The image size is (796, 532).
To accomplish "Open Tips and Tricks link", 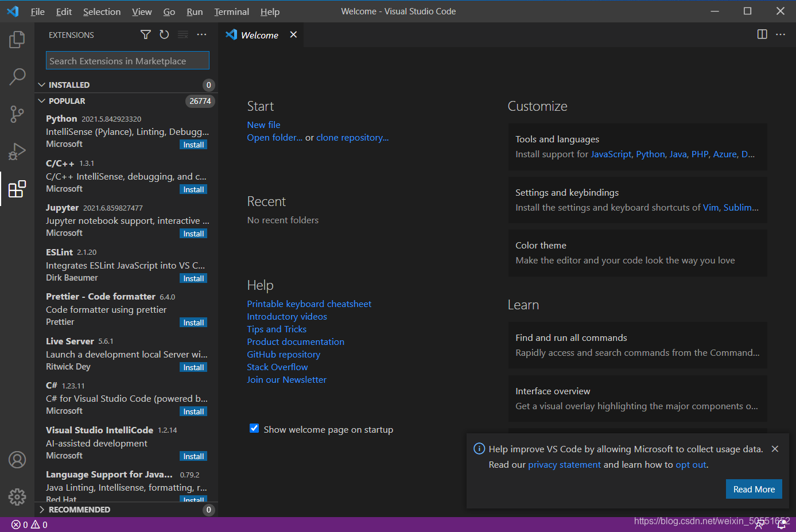I will tap(277, 329).
